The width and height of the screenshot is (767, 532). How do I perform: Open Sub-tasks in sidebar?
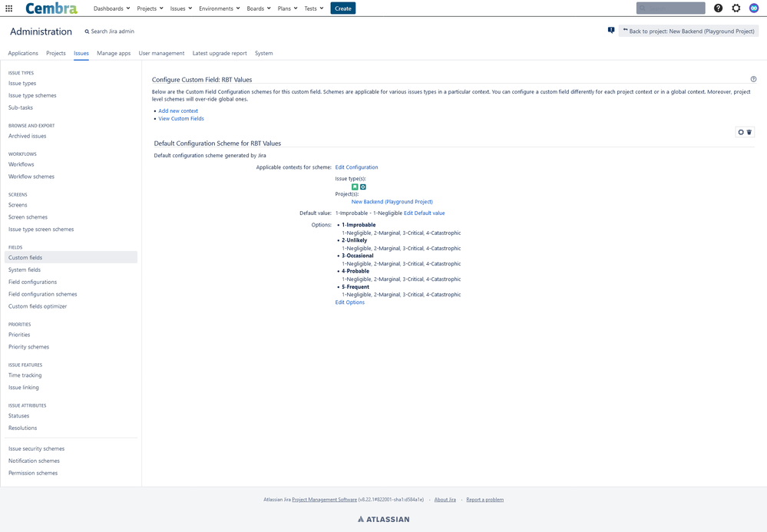pyautogui.click(x=21, y=107)
